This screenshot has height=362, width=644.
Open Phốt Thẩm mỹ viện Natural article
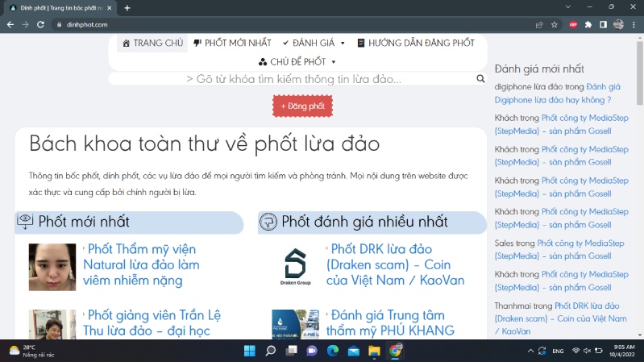click(x=141, y=264)
